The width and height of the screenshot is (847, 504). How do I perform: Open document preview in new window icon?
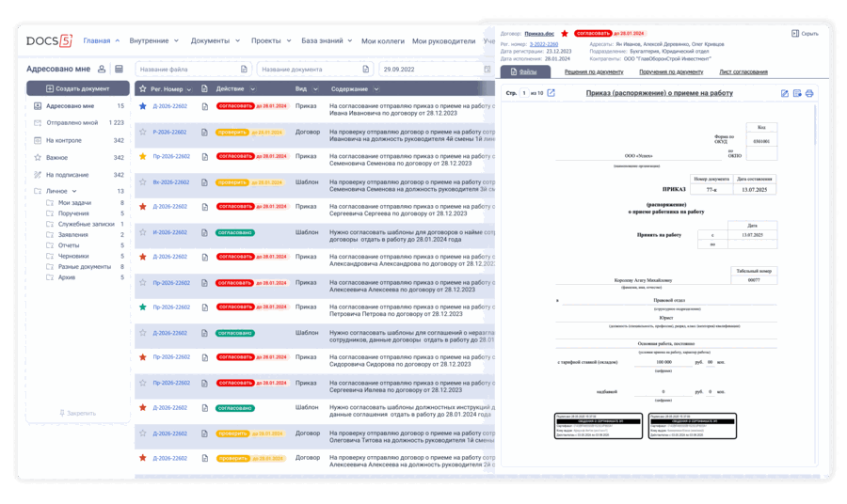coord(551,93)
